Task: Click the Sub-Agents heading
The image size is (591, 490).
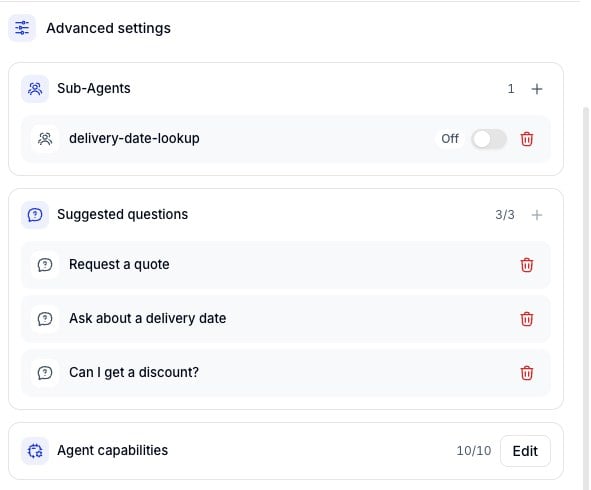Action: 93,89
